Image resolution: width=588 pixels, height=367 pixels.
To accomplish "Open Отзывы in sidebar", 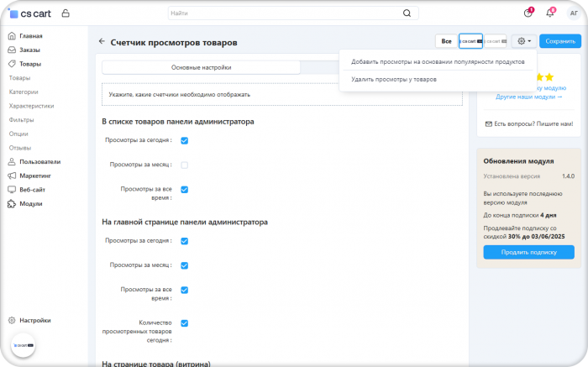I will (x=20, y=148).
